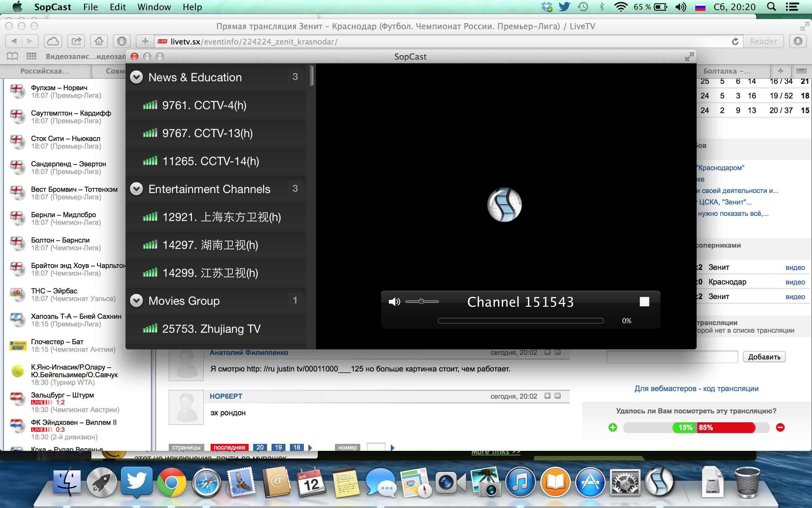Image resolution: width=812 pixels, height=508 pixels.
Task: Open SopCast icon in the Dock
Action: [x=659, y=482]
